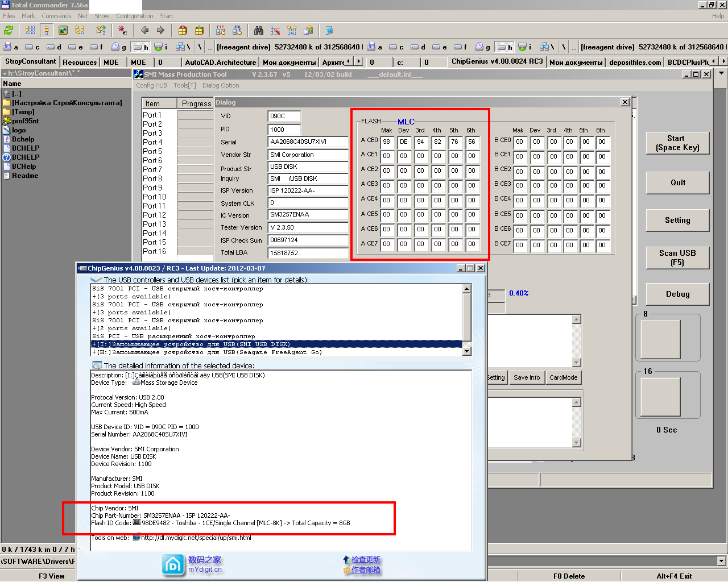The height and width of the screenshot is (582, 728).
Task: Switch to thumbnail view via toolbar icon
Action: [x=63, y=30]
